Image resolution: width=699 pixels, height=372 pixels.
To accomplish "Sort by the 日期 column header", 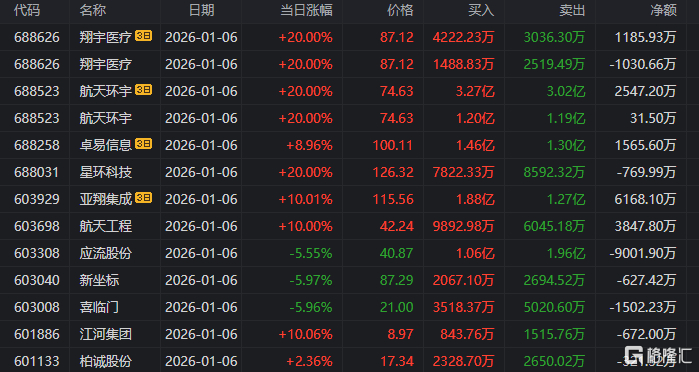I will (x=201, y=11).
